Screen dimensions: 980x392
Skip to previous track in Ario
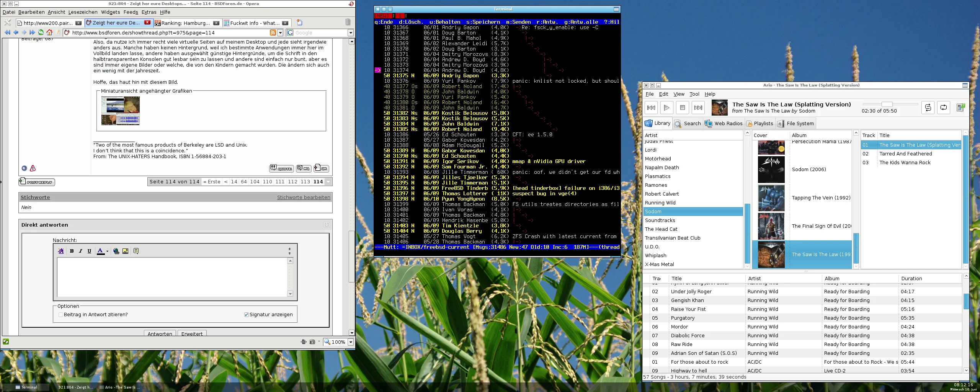tap(651, 108)
